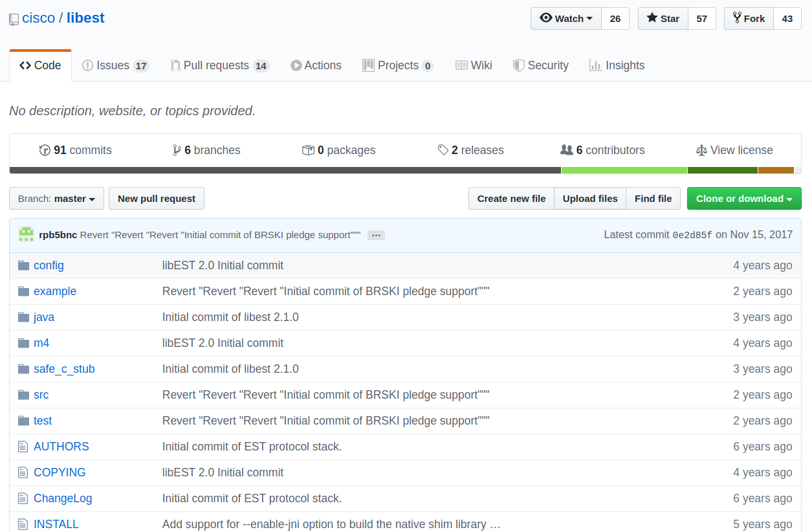The image size is (812, 532).
Task: Switch to the Code tab
Action: 40,65
